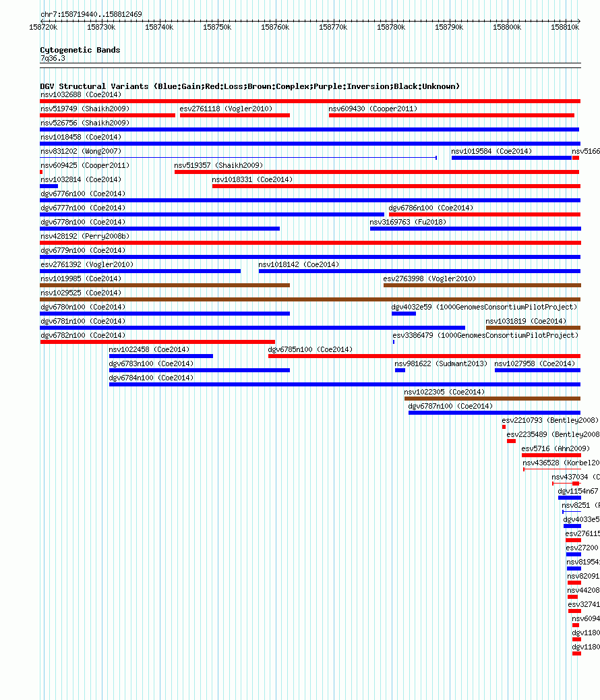This screenshot has width=600, height=700.
Task: Select nsv1018458 (Coe2014) label
Action: (81, 138)
